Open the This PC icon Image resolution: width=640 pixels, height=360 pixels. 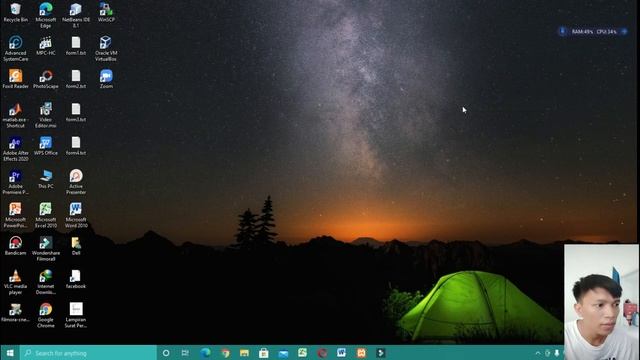click(x=46, y=179)
